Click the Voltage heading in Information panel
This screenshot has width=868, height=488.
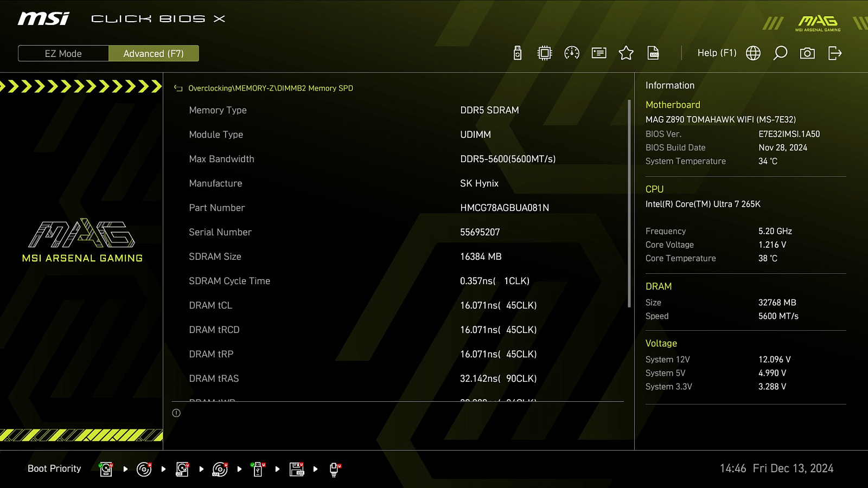(x=661, y=343)
